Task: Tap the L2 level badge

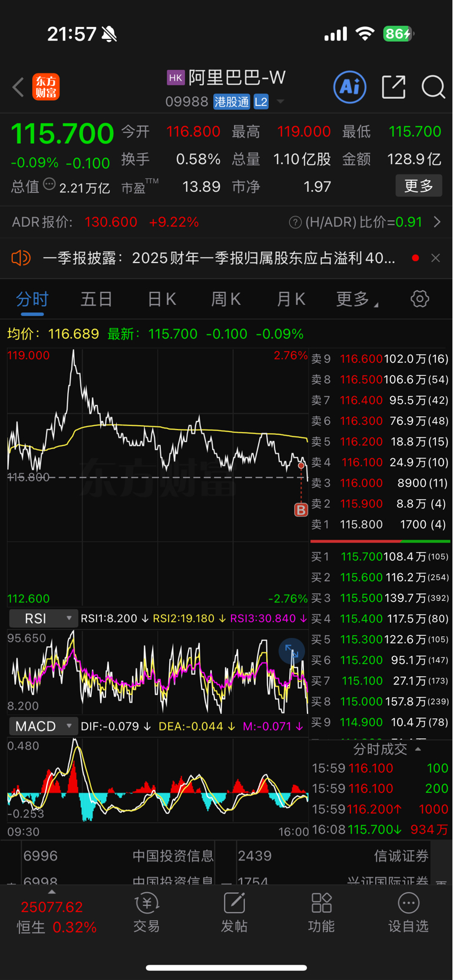Action: tap(261, 102)
